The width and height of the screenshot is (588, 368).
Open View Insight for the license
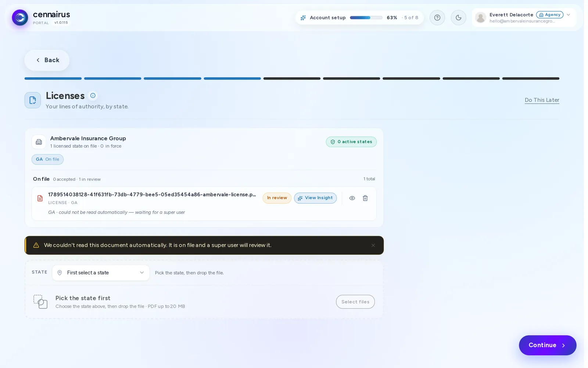point(315,198)
